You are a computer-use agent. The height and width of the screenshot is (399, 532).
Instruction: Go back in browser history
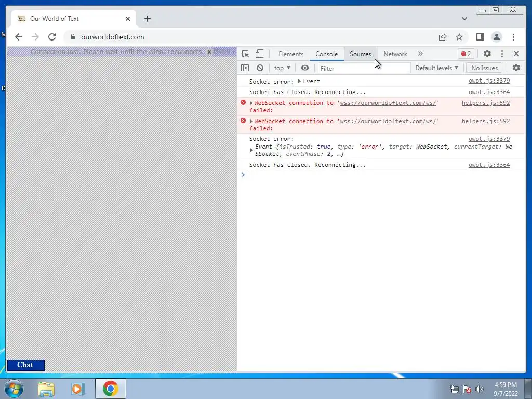point(19,37)
